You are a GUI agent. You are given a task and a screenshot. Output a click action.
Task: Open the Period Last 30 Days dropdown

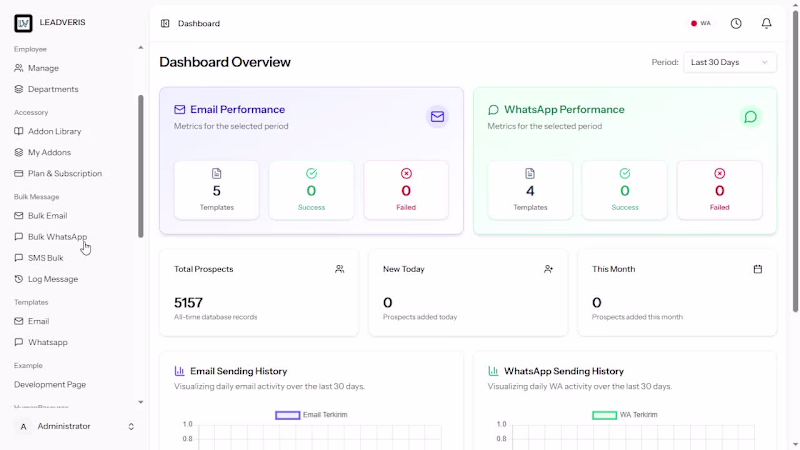point(730,62)
